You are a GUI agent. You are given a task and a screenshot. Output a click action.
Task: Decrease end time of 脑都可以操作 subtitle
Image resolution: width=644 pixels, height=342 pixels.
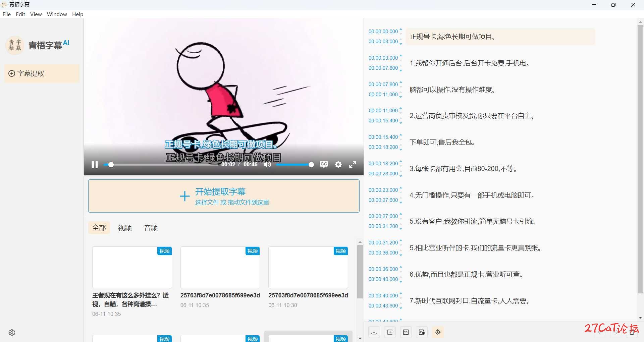coord(401,97)
